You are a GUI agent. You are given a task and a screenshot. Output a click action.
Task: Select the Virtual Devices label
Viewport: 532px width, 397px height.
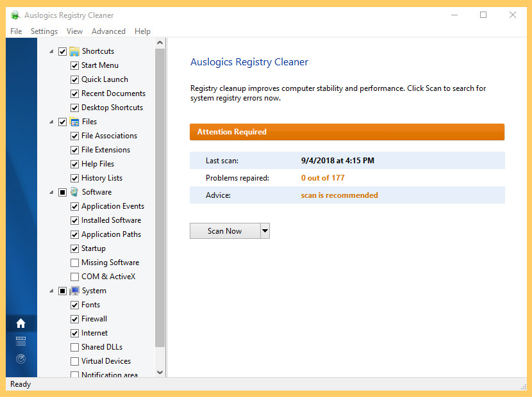[x=106, y=361]
